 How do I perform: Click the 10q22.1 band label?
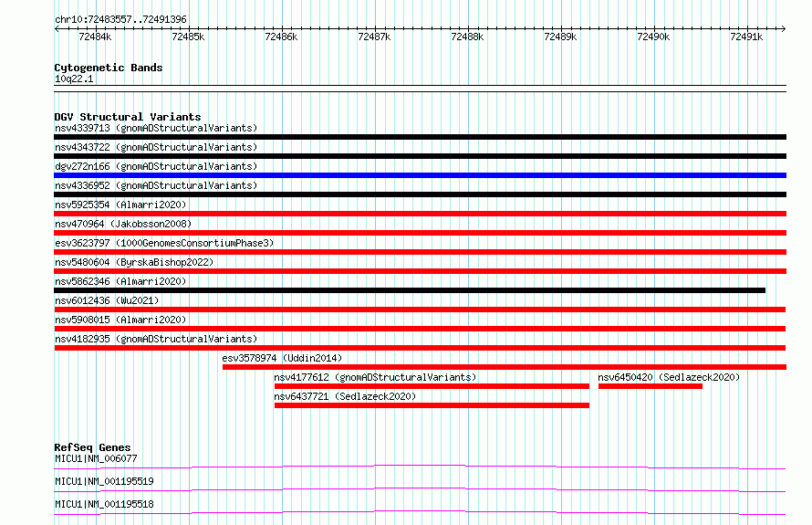point(74,79)
